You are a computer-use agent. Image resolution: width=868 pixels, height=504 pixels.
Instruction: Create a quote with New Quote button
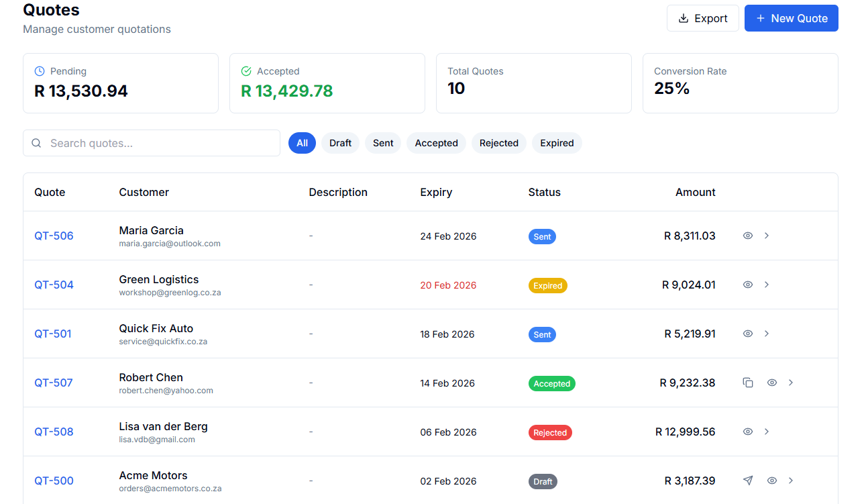point(791,18)
